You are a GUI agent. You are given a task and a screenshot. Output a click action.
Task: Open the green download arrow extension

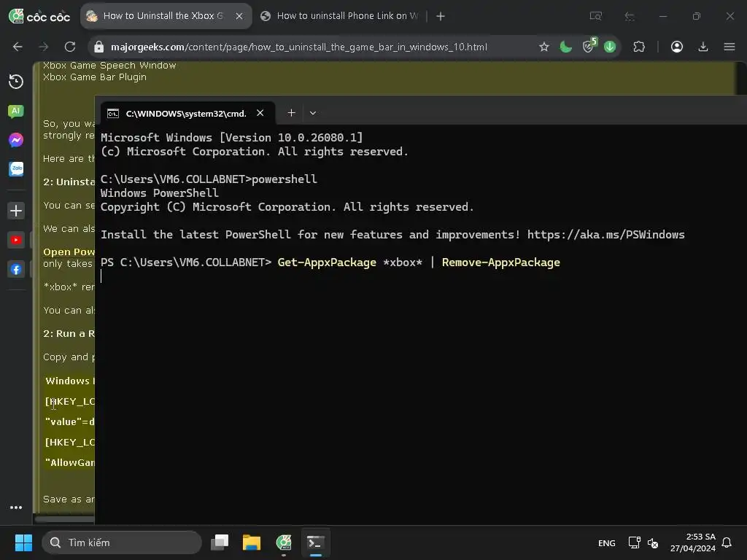(x=610, y=47)
